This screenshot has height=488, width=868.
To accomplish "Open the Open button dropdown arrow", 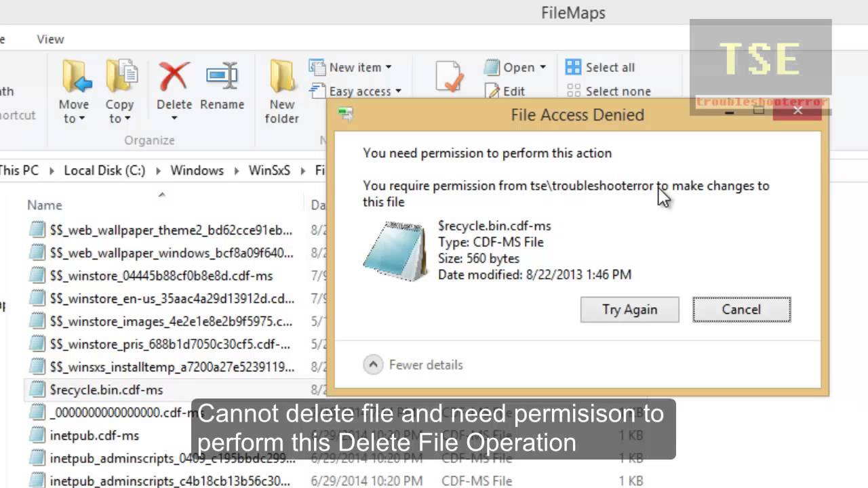I will (x=542, y=67).
